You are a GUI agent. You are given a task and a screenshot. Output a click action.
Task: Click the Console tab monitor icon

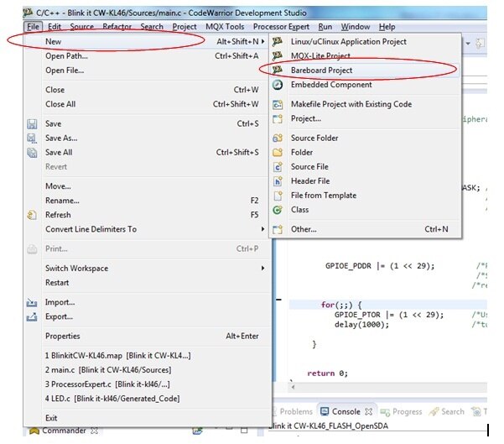pos(325,411)
